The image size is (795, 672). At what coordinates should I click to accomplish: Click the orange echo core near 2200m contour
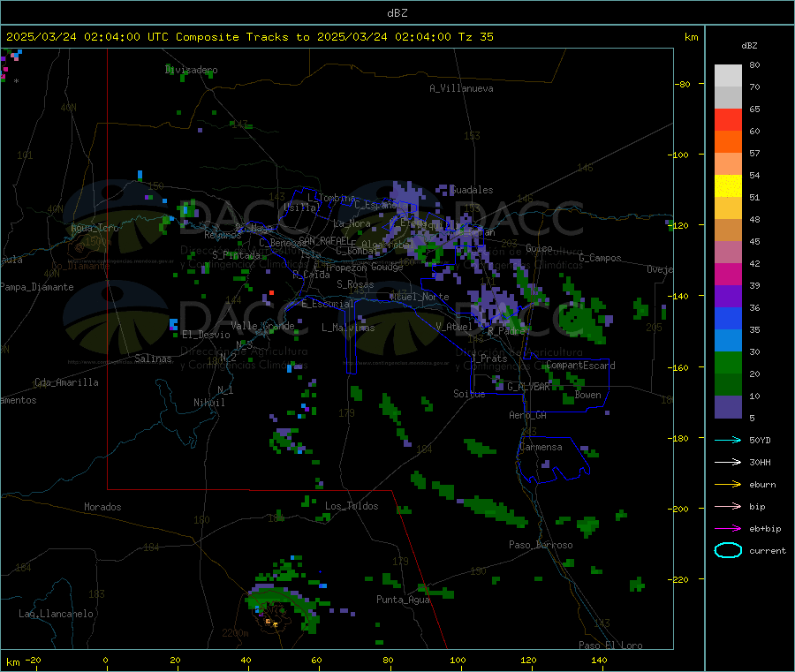(269, 622)
